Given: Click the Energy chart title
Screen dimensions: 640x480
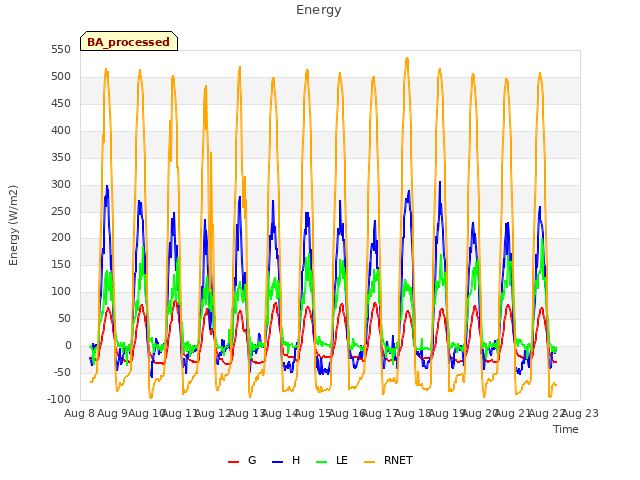Looking at the screenshot, I should 319,10.
